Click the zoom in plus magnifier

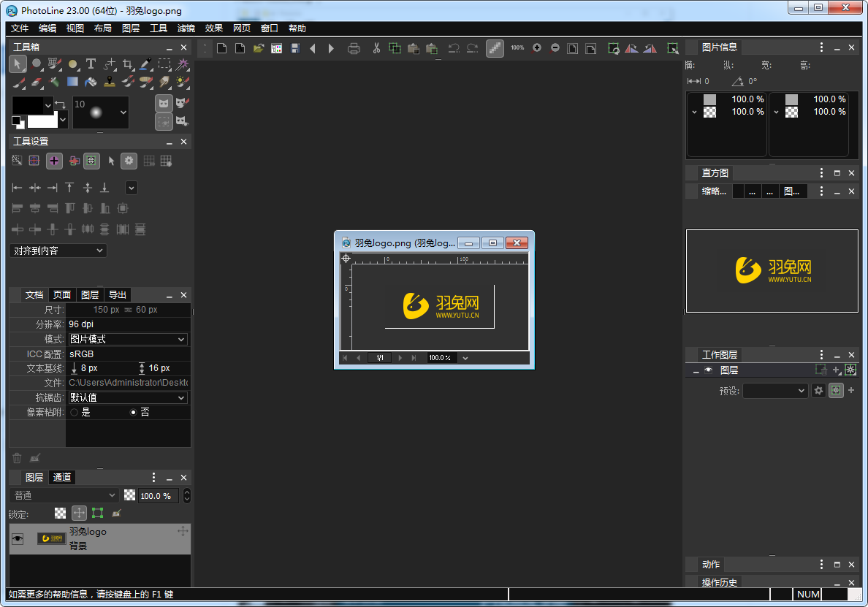(x=537, y=48)
